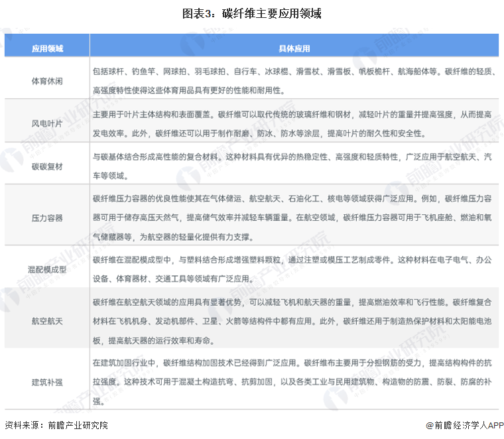Click the line starting 发电效率。此外
The width and height of the screenshot is (504, 439).
pyautogui.click(x=259, y=133)
